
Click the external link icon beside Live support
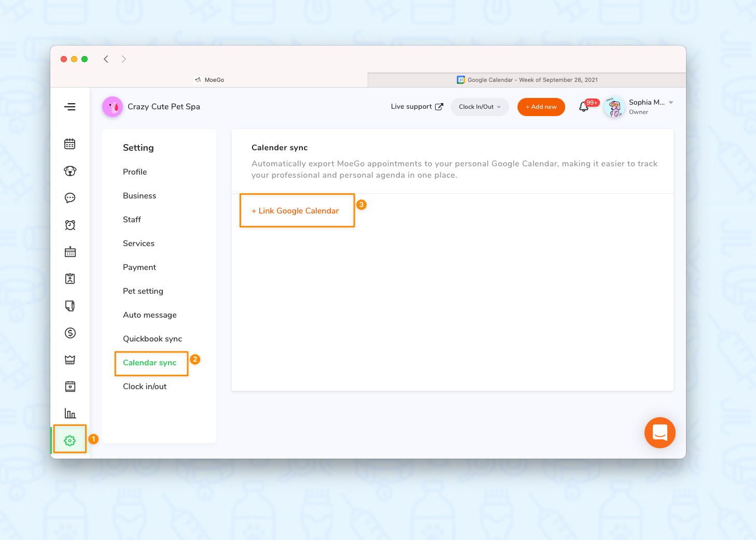439,107
